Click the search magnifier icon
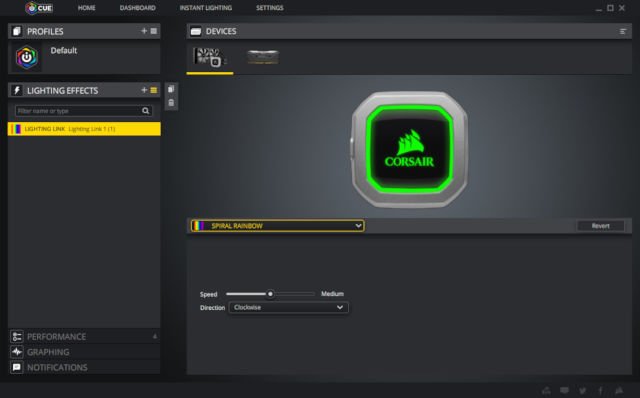The width and height of the screenshot is (640, 398). pos(146,111)
